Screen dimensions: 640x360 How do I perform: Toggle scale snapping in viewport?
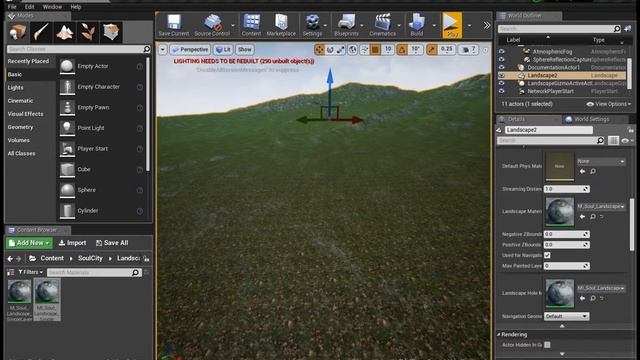(431, 50)
